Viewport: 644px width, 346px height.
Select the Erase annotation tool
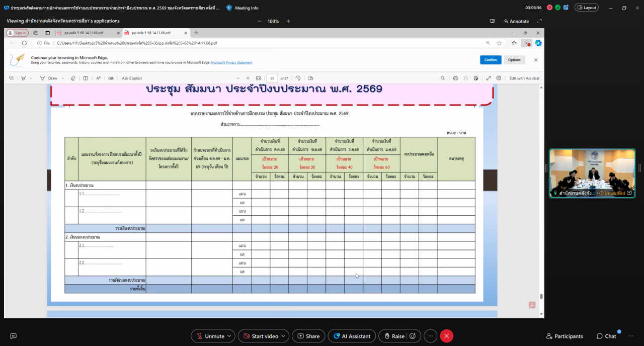pos(72,78)
